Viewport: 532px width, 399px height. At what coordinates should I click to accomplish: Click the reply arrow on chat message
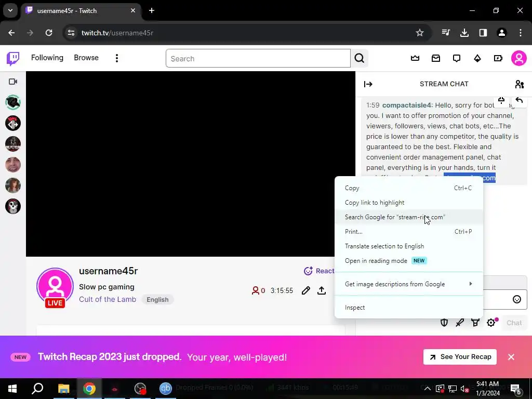click(x=519, y=100)
